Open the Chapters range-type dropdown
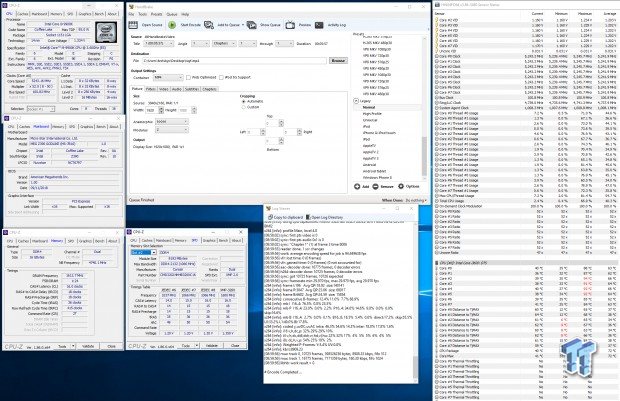The image size is (620, 401). 224,44
